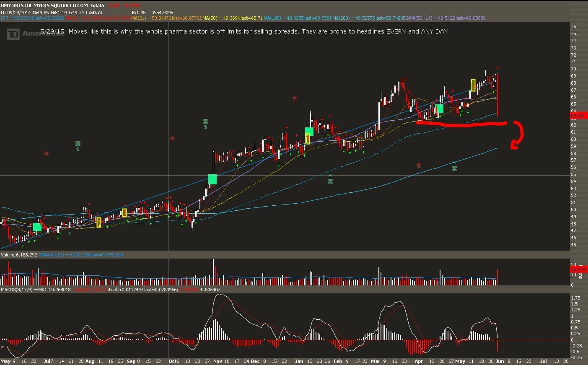Image resolution: width=588 pixels, height=365 pixels.
Task: Click the large red final candle on chart
Action: coord(497,95)
